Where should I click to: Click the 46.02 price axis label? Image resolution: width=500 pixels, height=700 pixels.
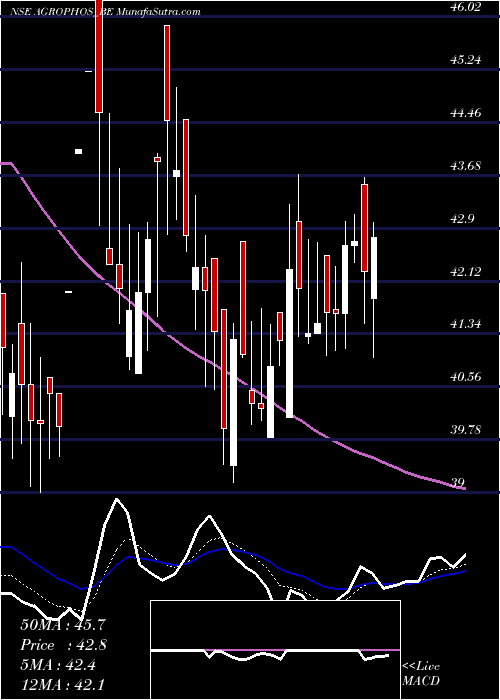pyautogui.click(x=466, y=7)
